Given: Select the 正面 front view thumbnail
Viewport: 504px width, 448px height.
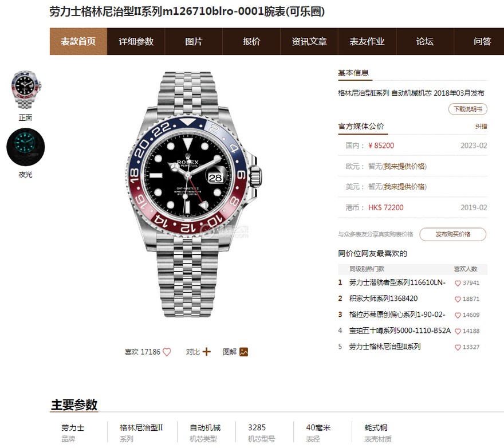Looking at the screenshot, I should [x=26, y=90].
